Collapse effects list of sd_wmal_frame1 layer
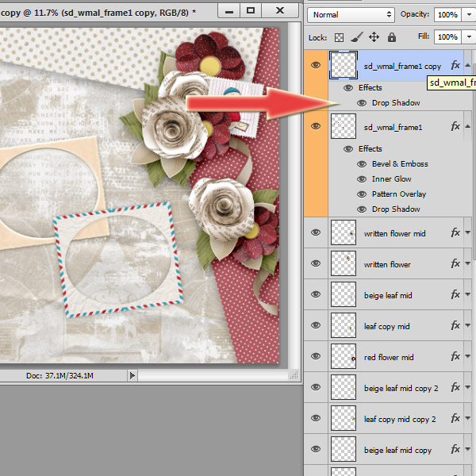This screenshot has height=476, width=476. tap(467, 127)
